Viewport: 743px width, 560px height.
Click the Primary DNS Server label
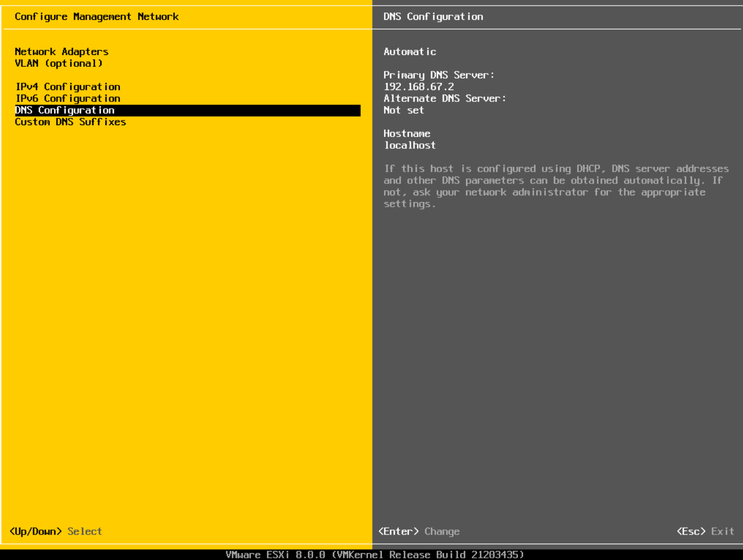[x=439, y=75]
